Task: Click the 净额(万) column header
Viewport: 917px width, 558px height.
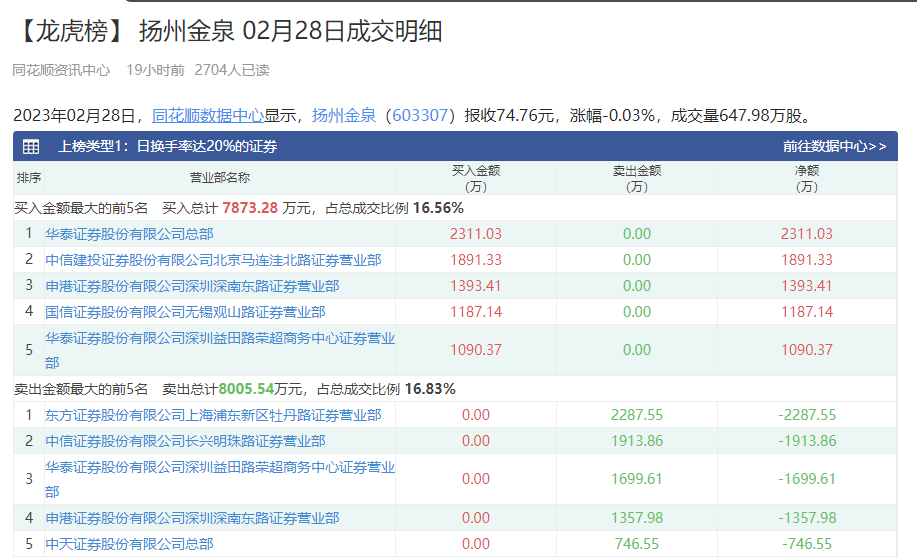Action: coord(807,178)
